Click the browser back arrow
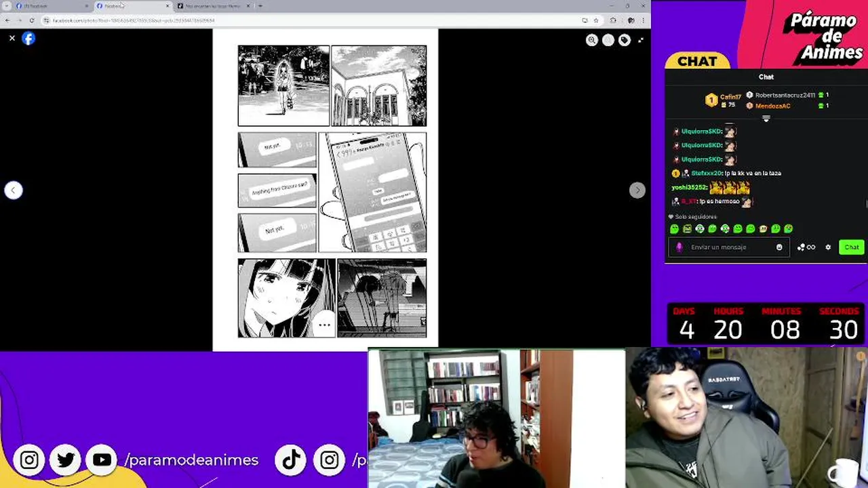868x488 pixels. [7, 20]
